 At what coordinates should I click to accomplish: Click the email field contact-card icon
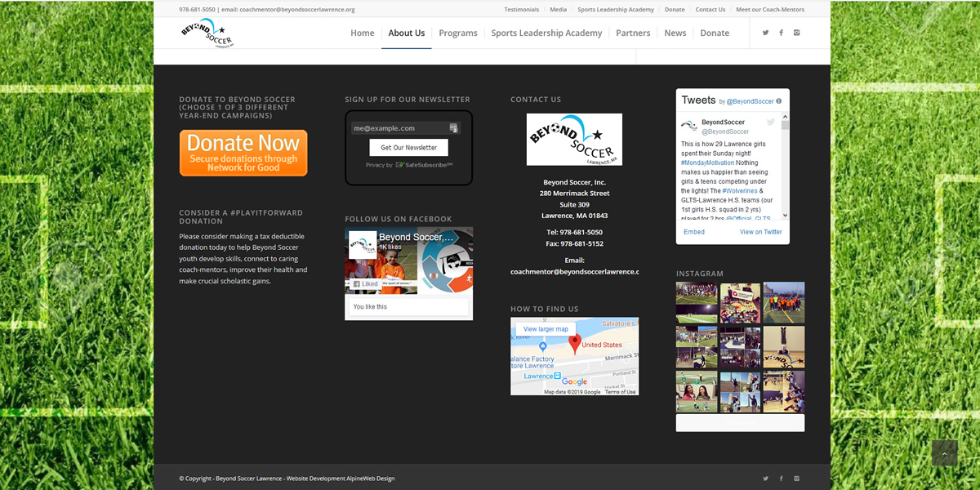[x=454, y=128]
